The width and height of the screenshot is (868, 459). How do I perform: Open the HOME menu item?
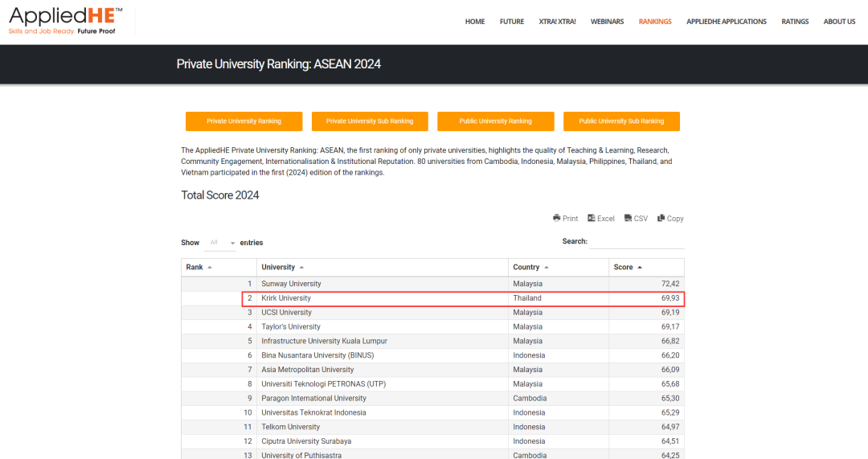(x=474, y=22)
